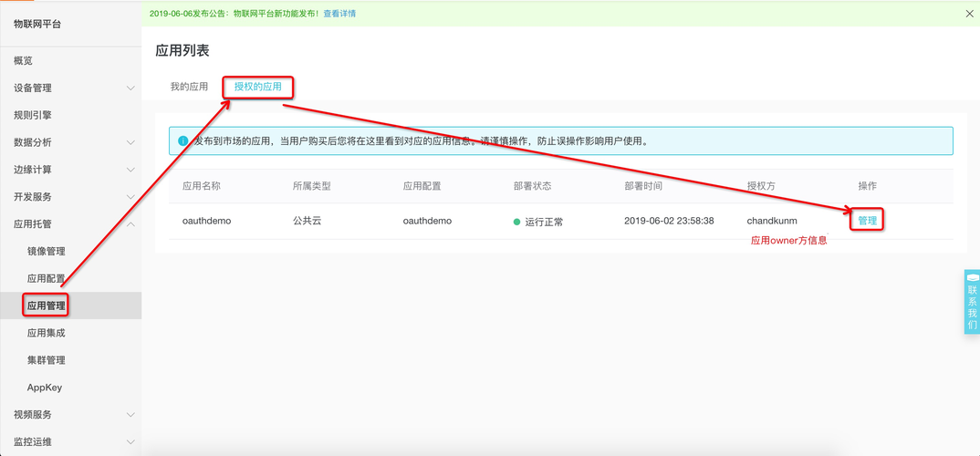980x456 pixels.
Task: Open 集群管理 submenu item
Action: pyautogui.click(x=47, y=360)
